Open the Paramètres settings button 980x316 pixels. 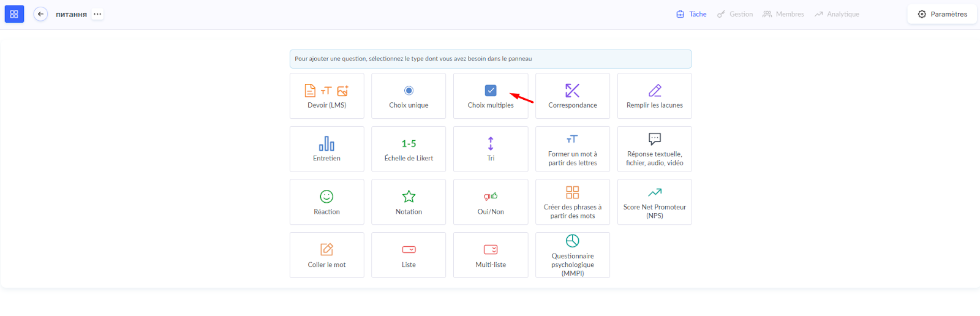coord(942,14)
